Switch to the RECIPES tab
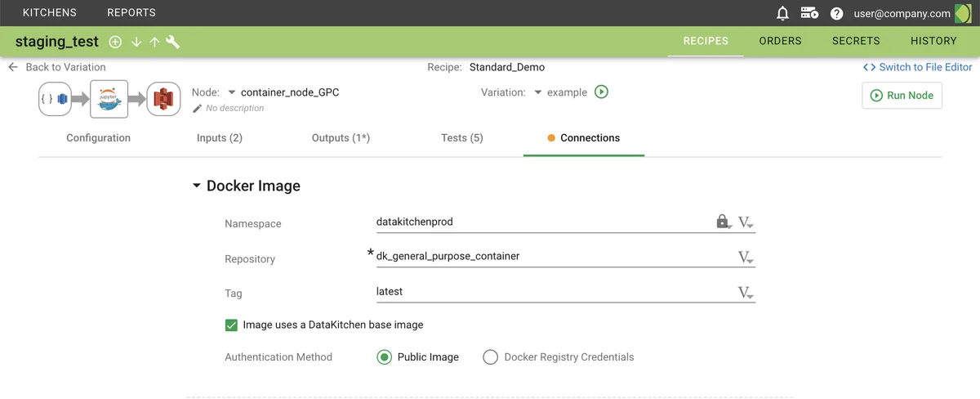The width and height of the screenshot is (980, 399). coord(706,41)
